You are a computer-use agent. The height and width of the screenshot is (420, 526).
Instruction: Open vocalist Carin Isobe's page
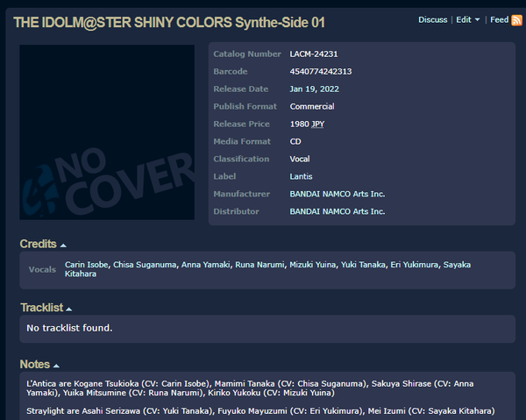click(87, 265)
